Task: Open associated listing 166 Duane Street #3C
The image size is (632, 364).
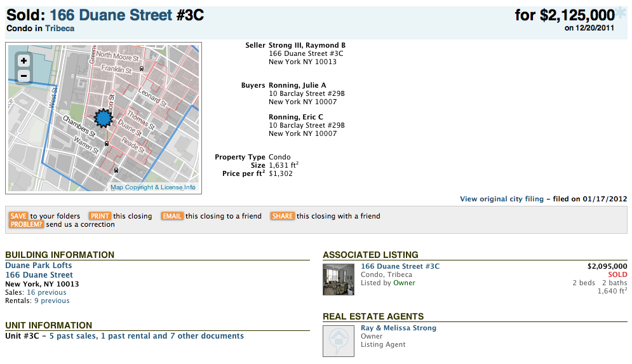Action: click(400, 266)
